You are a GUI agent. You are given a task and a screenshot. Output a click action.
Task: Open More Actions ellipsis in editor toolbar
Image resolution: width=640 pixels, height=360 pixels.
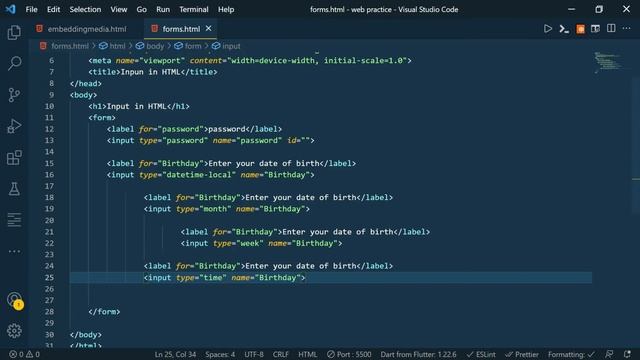point(627,28)
